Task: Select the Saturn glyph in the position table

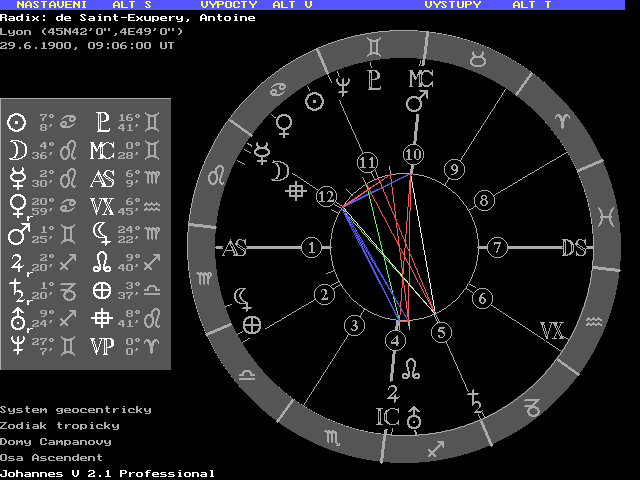Action: coord(16,291)
